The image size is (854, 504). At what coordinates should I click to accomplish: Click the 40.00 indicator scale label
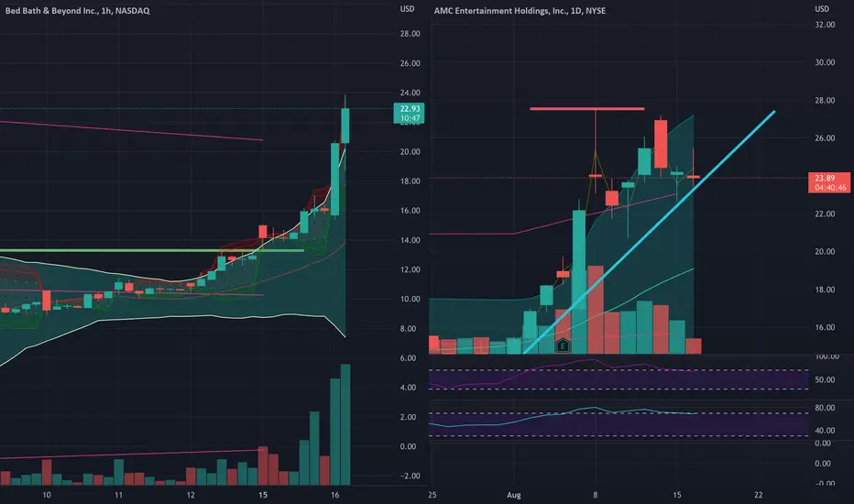pyautogui.click(x=825, y=431)
